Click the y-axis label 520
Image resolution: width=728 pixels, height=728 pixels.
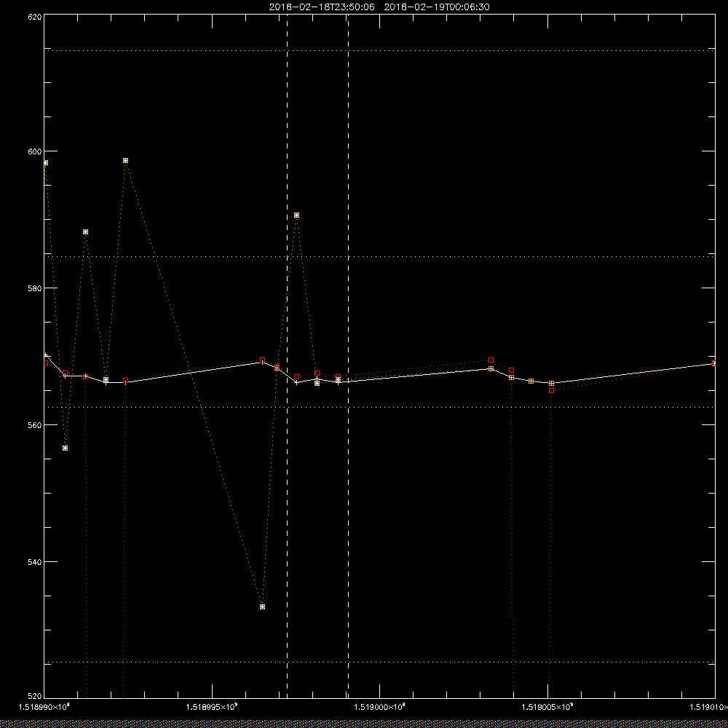pyautogui.click(x=35, y=697)
